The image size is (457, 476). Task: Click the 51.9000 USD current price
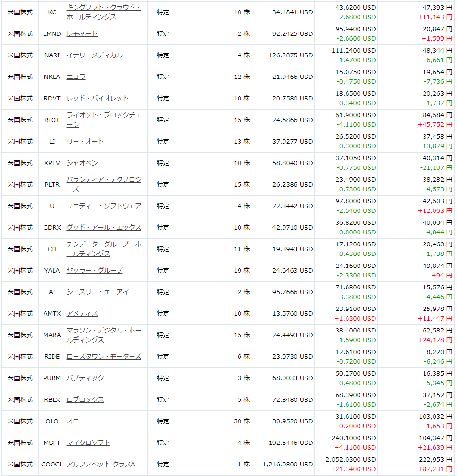[356, 115]
